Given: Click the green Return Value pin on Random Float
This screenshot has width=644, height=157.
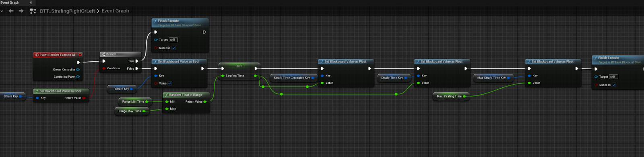Looking at the screenshot, I should [x=205, y=102].
